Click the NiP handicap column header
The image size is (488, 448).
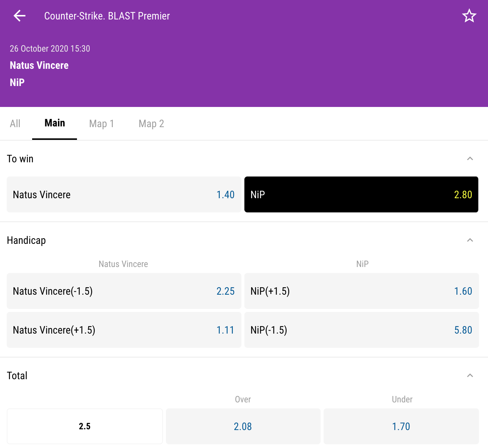[x=362, y=264]
